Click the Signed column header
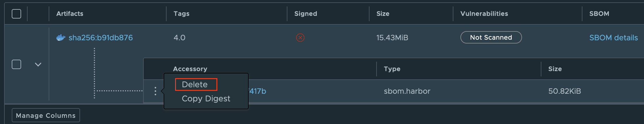 306,14
